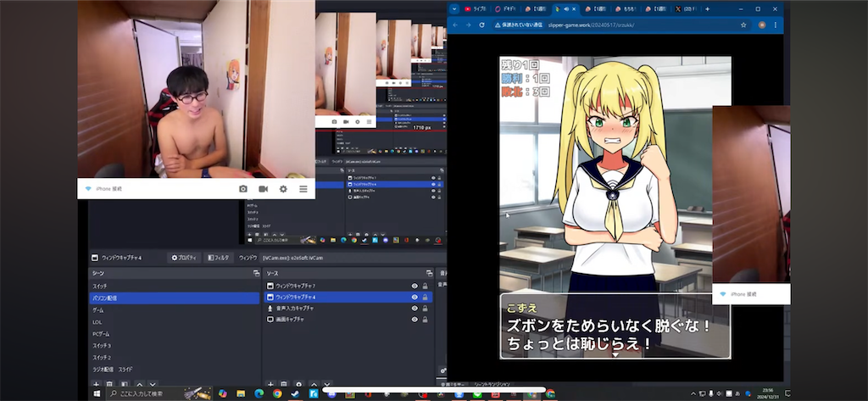Close the active Chrome tab

click(574, 8)
